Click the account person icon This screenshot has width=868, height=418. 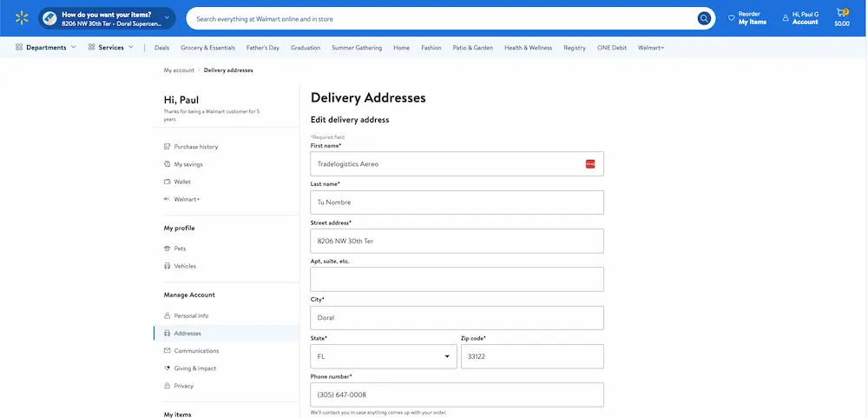[x=785, y=18]
